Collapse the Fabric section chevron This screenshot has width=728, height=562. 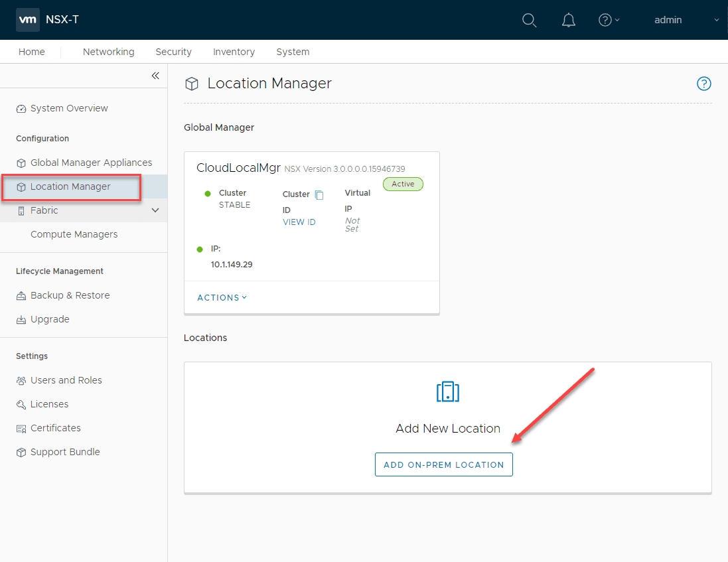click(x=156, y=210)
